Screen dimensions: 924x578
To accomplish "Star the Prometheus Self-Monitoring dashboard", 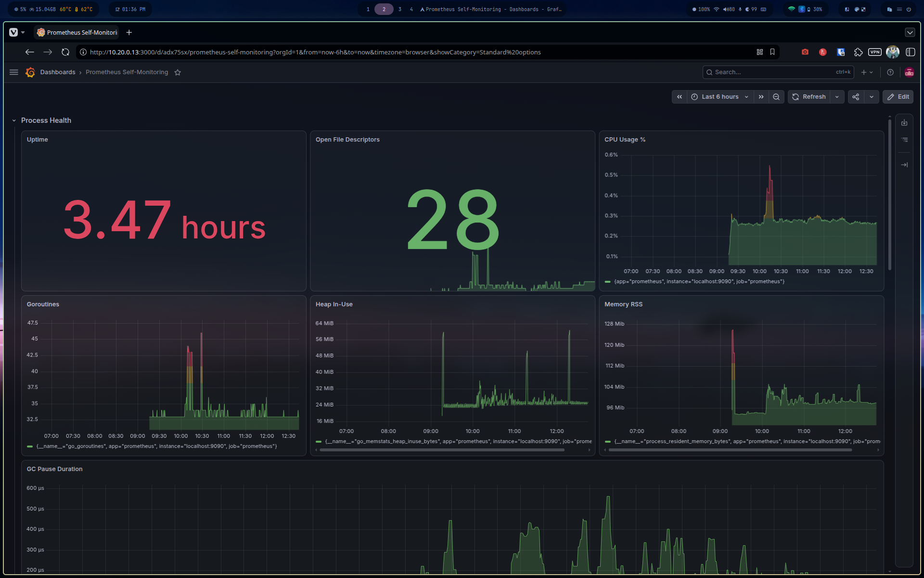I will pyautogui.click(x=178, y=72).
